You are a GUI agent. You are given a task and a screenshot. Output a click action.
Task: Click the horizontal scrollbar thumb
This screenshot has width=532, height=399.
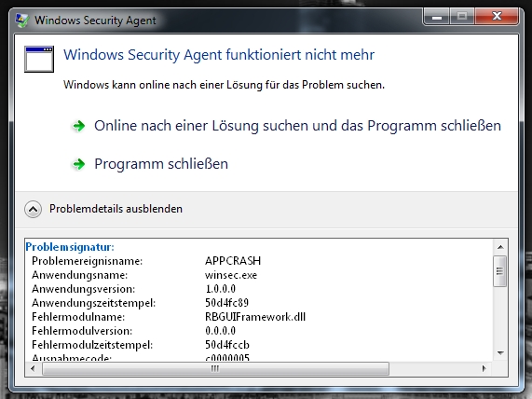(x=215, y=369)
